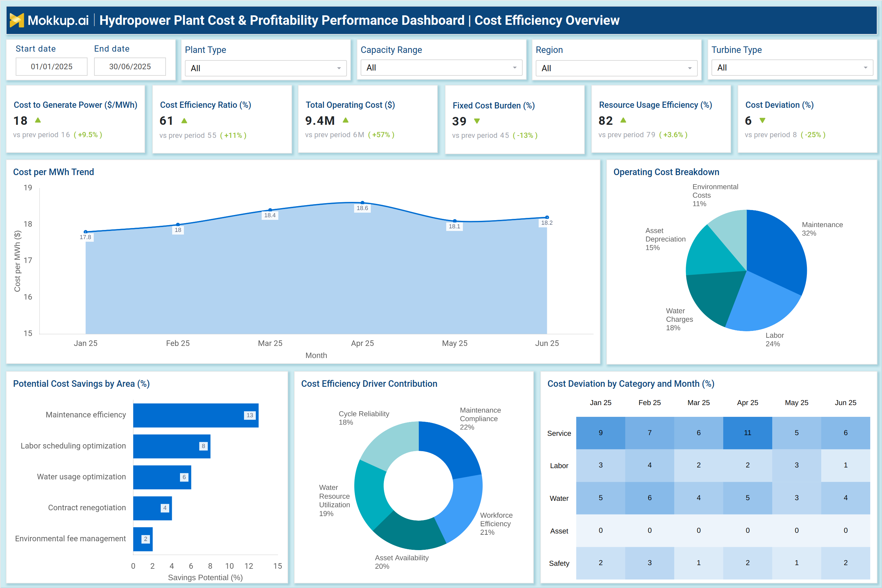882x588 pixels.
Task: Click the Safety row label in heatmap
Action: pyautogui.click(x=559, y=563)
